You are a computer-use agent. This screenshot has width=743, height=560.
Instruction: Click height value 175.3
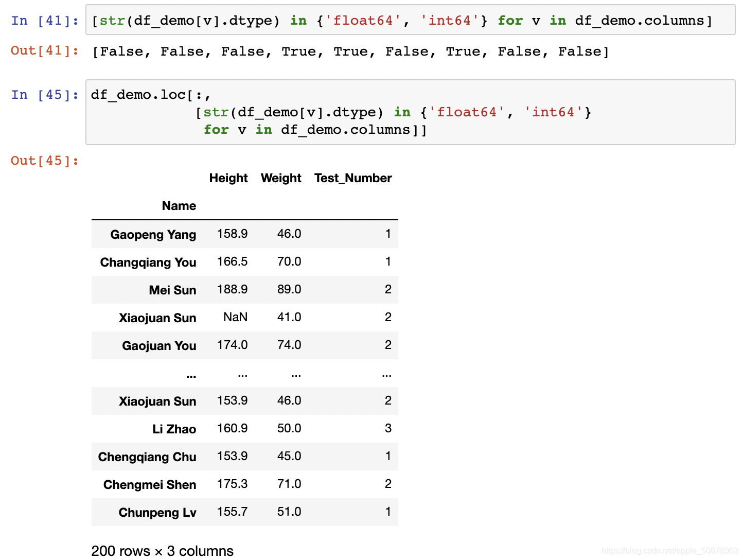233,484
